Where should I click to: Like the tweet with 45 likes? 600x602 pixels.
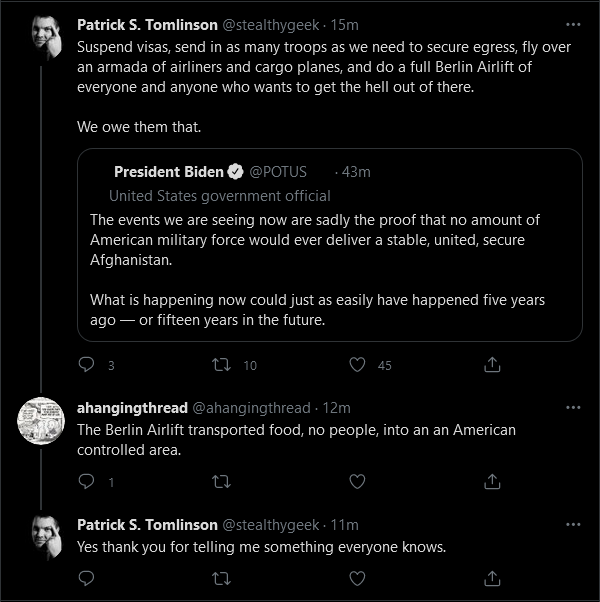coord(357,364)
